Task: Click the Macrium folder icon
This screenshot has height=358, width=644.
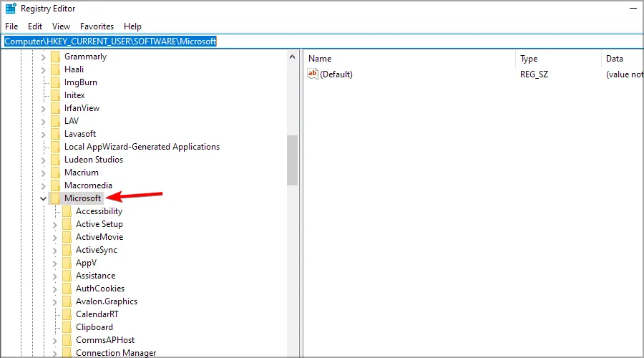Action: tap(55, 173)
